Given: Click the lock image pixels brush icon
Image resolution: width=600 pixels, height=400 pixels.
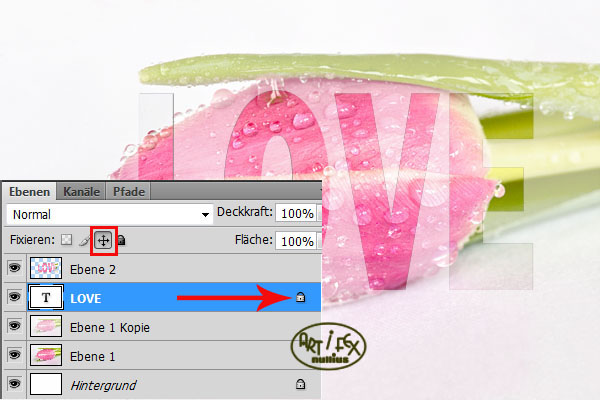Looking at the screenshot, I should point(84,240).
